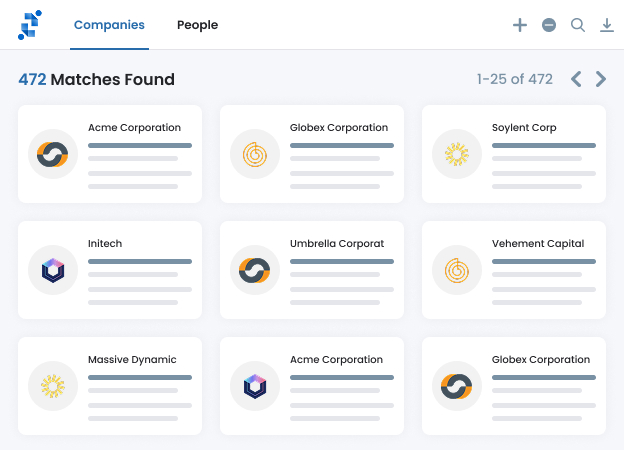The height and width of the screenshot is (450, 624).
Task: Click the plus add icon
Action: coord(520,25)
